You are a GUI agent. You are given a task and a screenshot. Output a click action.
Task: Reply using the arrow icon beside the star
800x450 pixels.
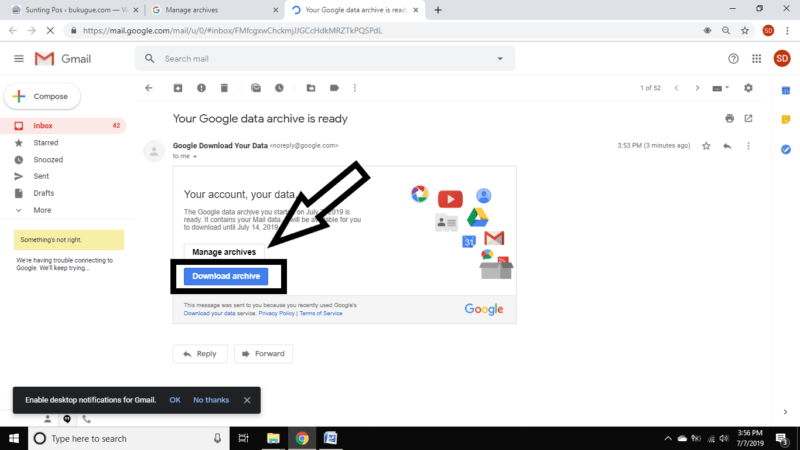(727, 146)
